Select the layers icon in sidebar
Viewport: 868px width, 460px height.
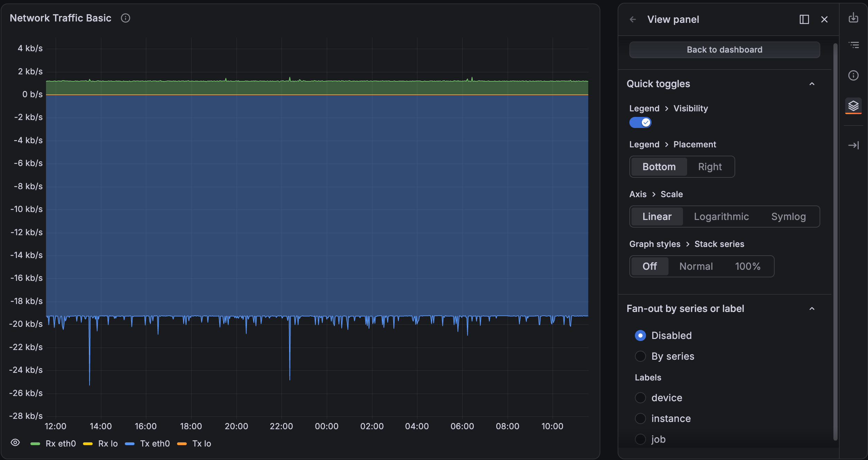853,105
